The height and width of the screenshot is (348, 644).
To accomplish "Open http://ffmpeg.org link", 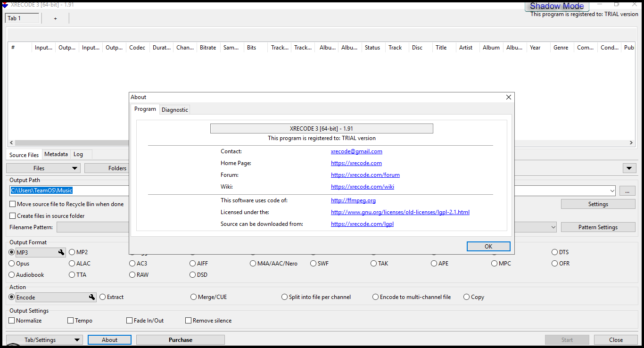I will [353, 200].
